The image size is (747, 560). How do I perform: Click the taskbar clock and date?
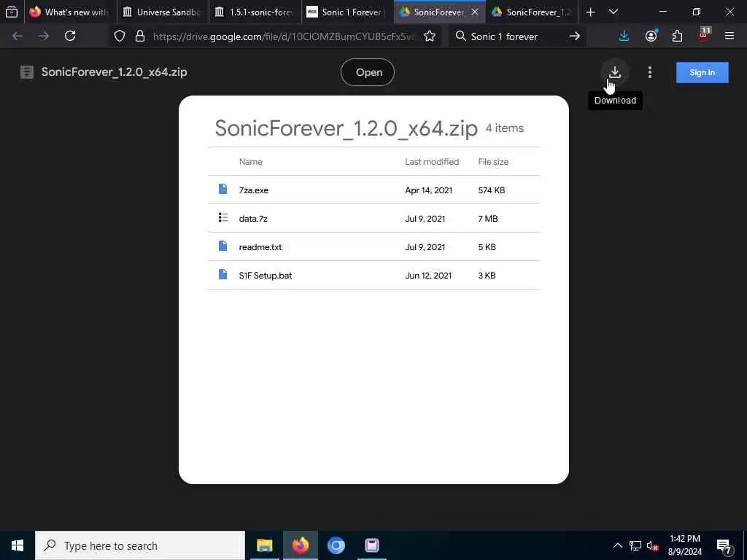coord(685,545)
